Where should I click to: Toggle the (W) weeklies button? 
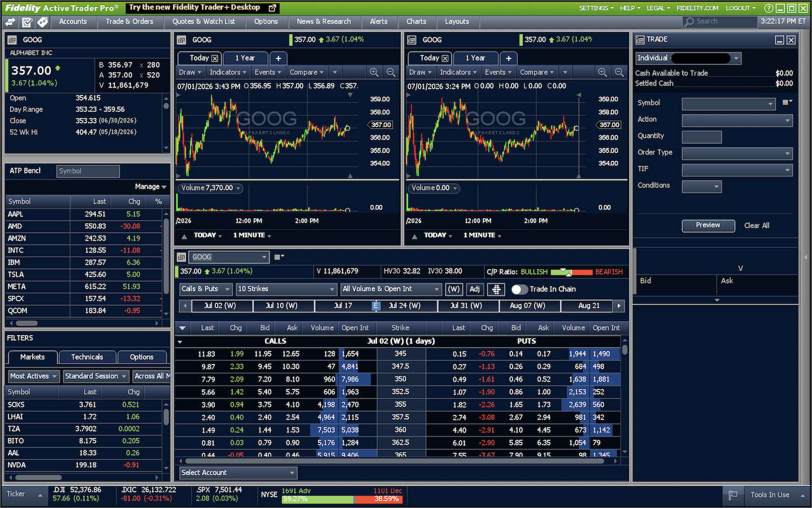point(454,289)
